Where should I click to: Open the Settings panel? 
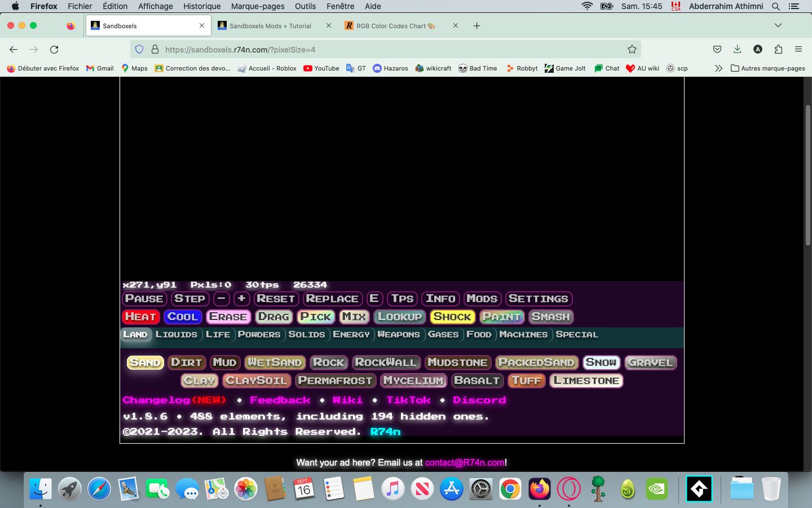point(539,299)
